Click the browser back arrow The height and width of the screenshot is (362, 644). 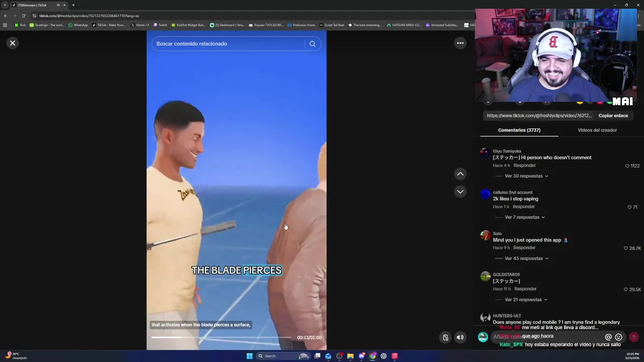(x=6, y=16)
